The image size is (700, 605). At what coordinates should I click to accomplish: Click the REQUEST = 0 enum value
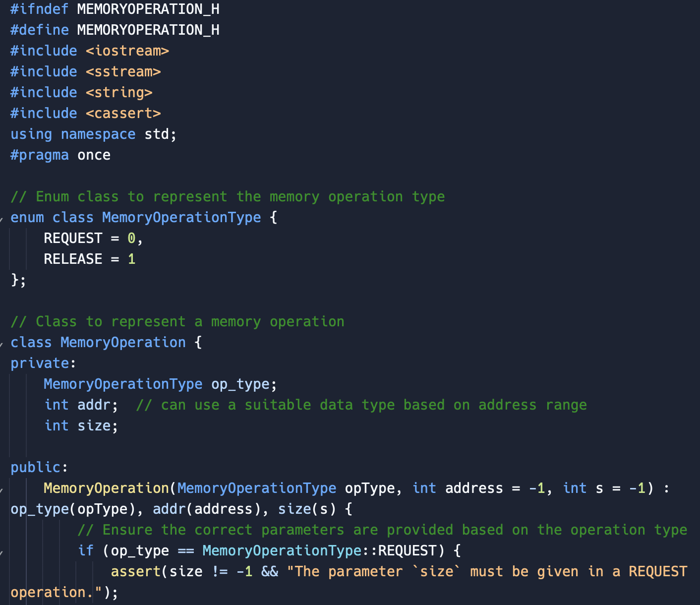pyautogui.click(x=87, y=238)
